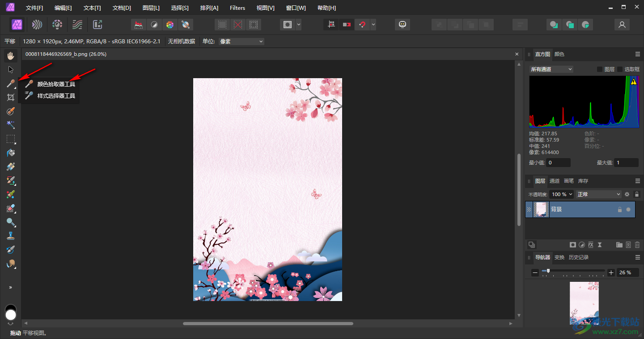Enable the 图层 checkbox in histogram
This screenshot has height=339, width=644.
600,69
